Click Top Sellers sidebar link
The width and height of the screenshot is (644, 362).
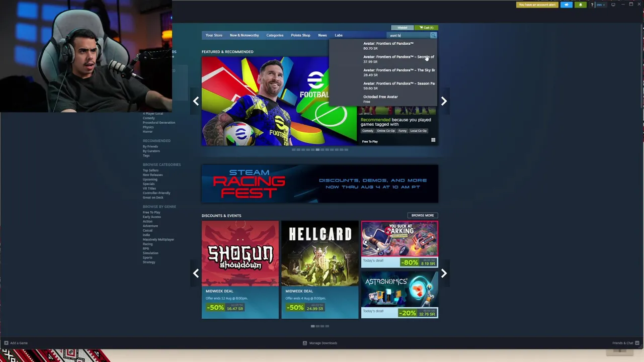pyautogui.click(x=150, y=170)
